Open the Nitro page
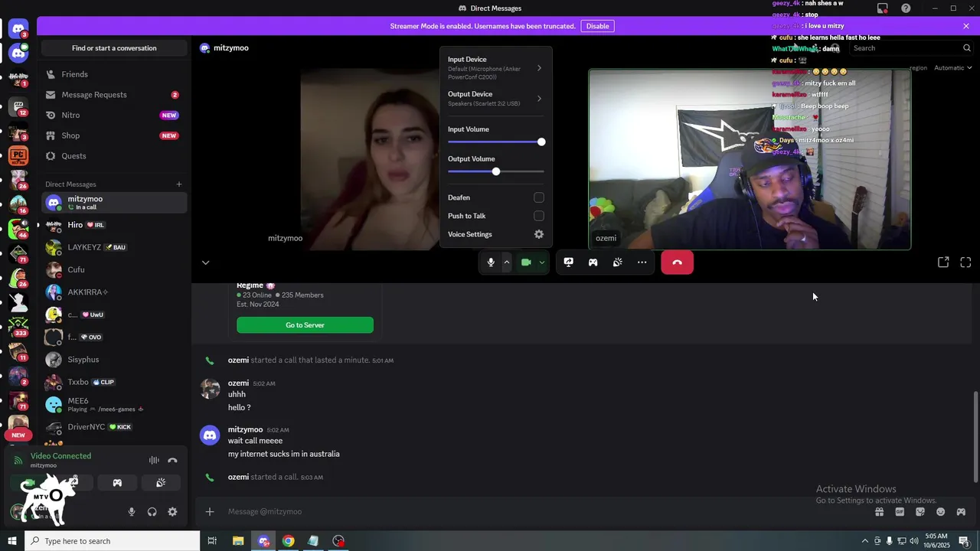Screen dimensions: 980x551 pyautogui.click(x=114, y=115)
